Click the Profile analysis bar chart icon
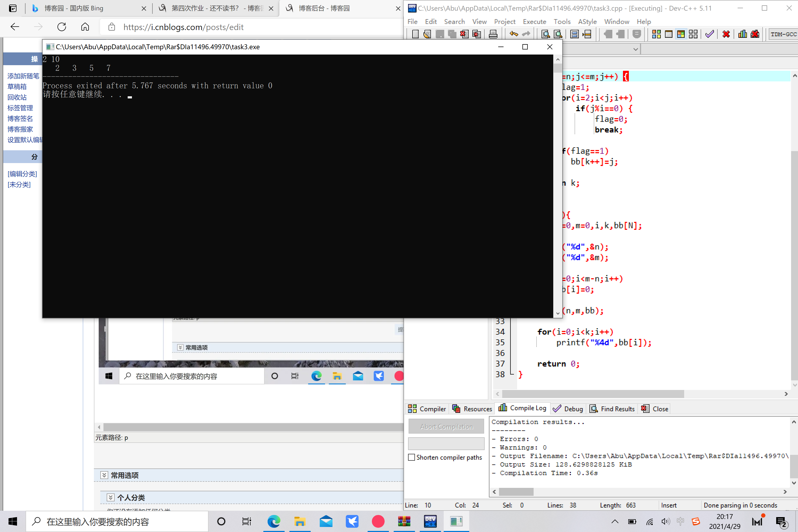798x532 pixels. (742, 34)
